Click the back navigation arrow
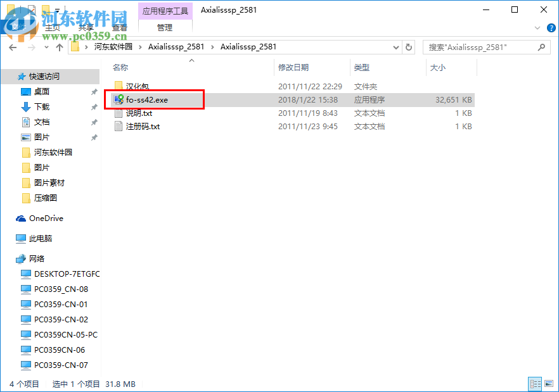 tap(13, 47)
